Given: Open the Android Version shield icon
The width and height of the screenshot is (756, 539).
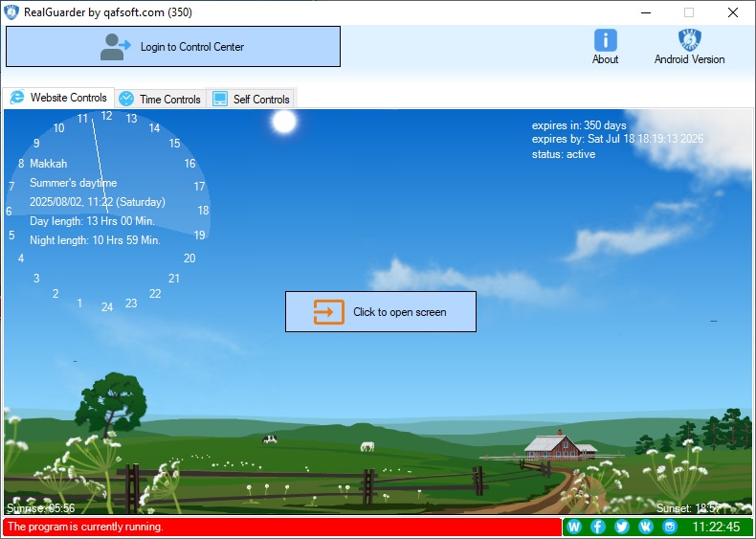Looking at the screenshot, I should pyautogui.click(x=689, y=40).
